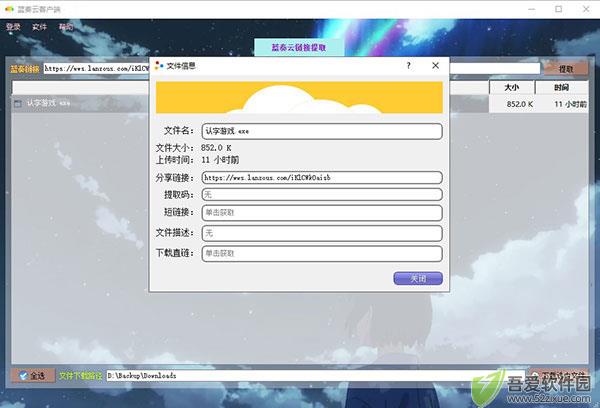Click the 11 小时前 time cell in file list
Screen dimensions: 600x408
pyautogui.click(x=562, y=104)
